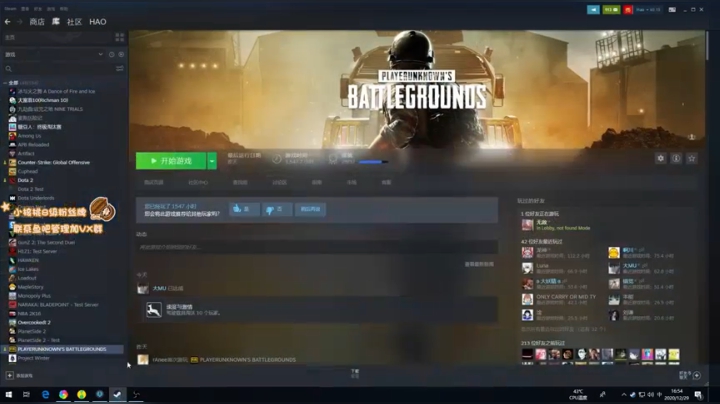
Task: Select Among Us in library
Action: pos(29,136)
